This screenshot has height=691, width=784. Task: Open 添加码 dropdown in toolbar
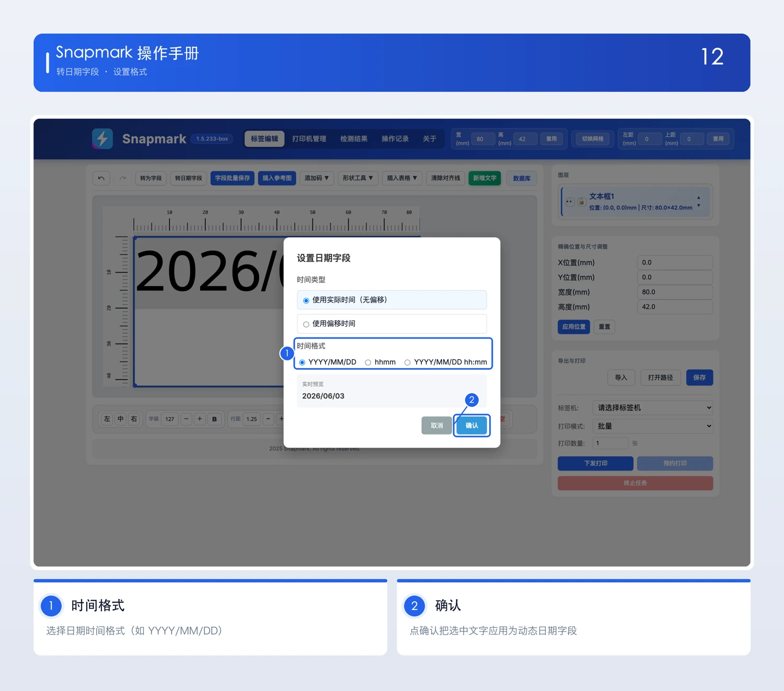tap(317, 178)
